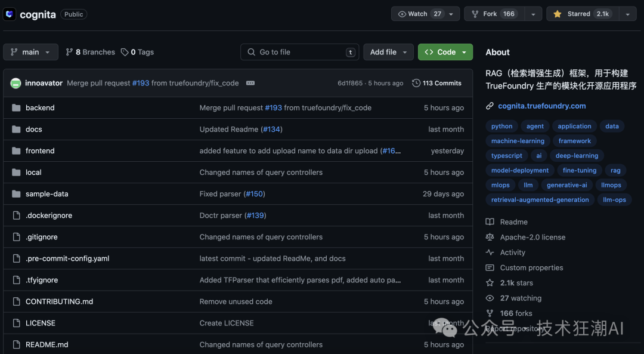Click the docs folder icon
The width and height of the screenshot is (644, 354).
17,129
